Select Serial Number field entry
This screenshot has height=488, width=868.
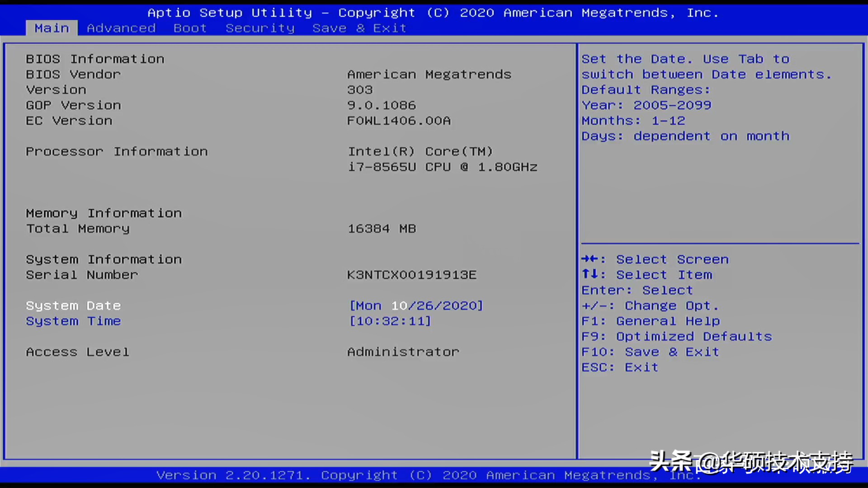tap(411, 275)
